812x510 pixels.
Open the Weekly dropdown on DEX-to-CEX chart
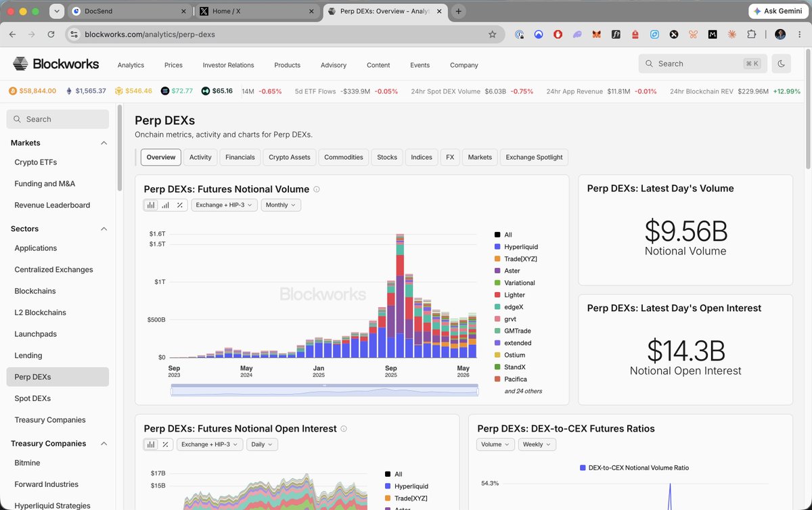pos(537,444)
